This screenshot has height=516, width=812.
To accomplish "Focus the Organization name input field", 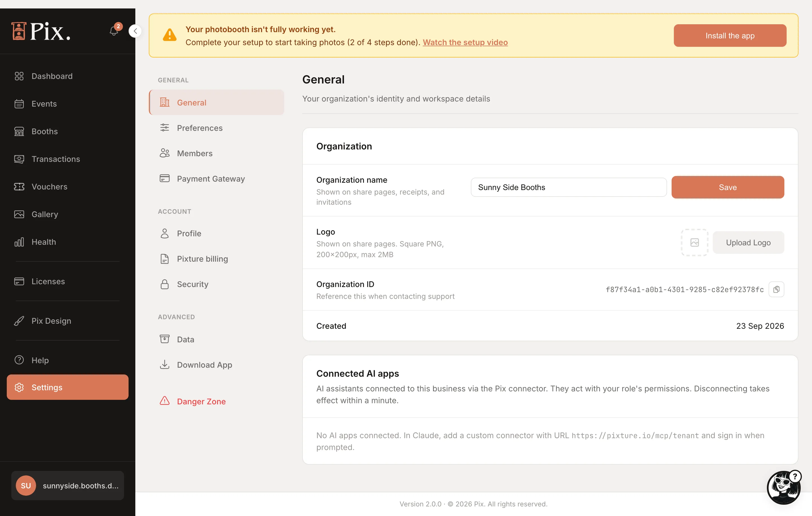I will (x=568, y=187).
